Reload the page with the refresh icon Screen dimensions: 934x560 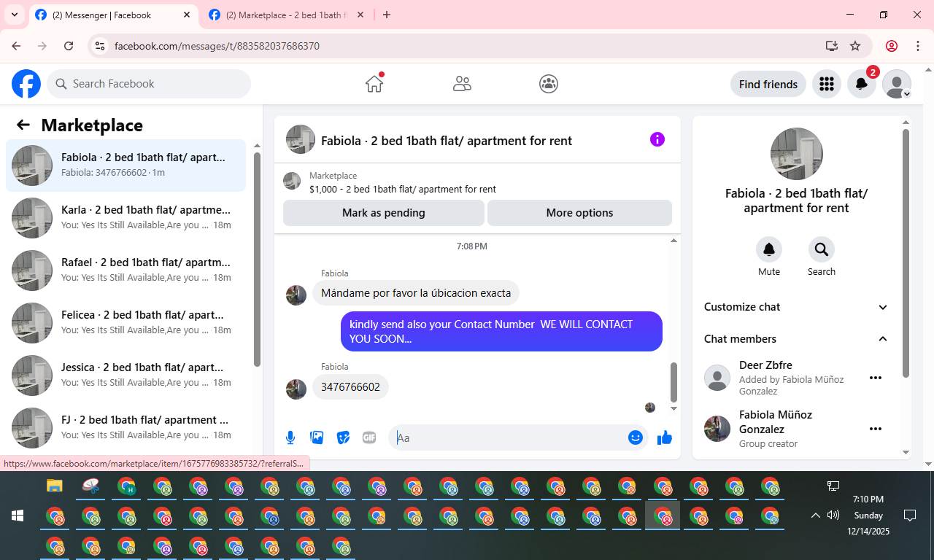(x=69, y=46)
